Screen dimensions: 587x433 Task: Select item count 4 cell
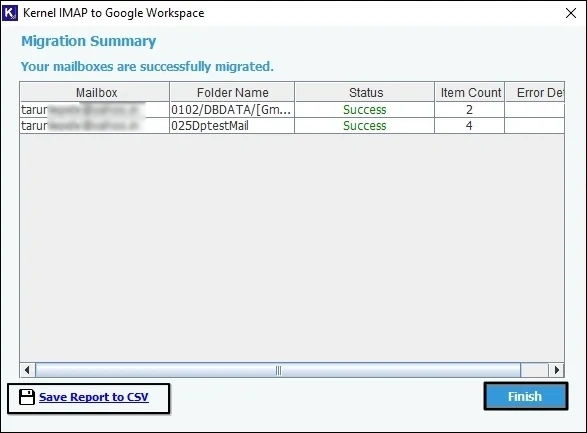point(469,126)
